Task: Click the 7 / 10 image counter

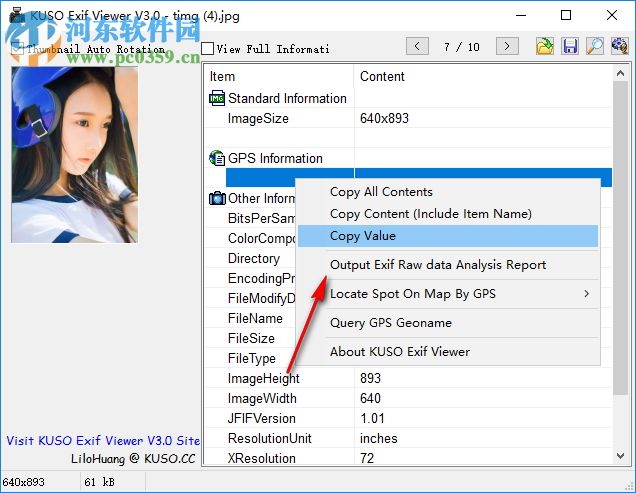Action: [x=462, y=47]
